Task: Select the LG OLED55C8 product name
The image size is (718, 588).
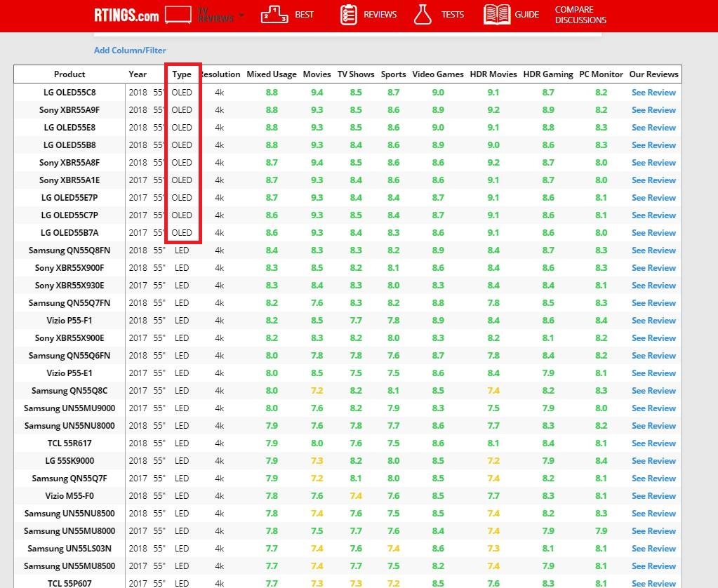Action: pyautogui.click(x=69, y=93)
